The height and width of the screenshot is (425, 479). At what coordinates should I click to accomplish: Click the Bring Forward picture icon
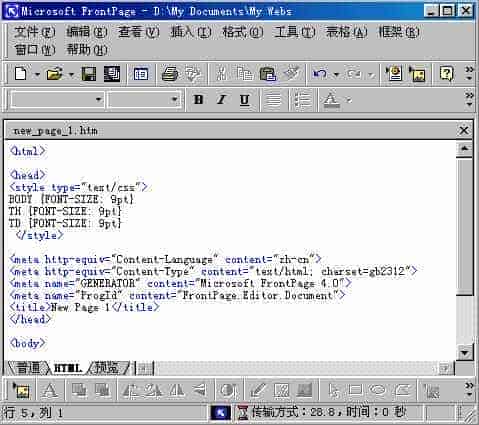pyautogui.click(x=79, y=390)
